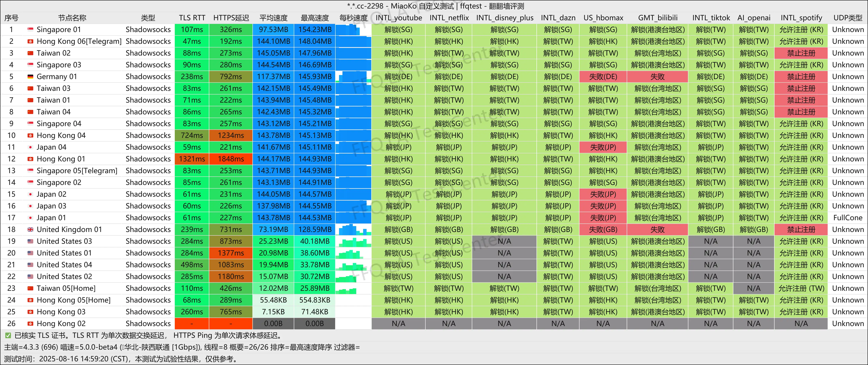868x365 pixels.
Task: Click the UK flag icon for United Kingdom 01
Action: tap(30, 230)
